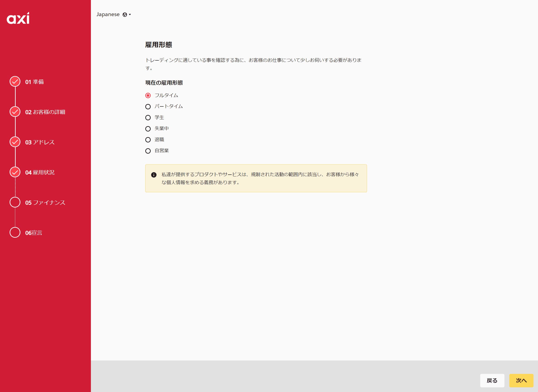Click the empty circle for 05 ファイナンス
Screen dimensions: 538x392
tap(15, 202)
